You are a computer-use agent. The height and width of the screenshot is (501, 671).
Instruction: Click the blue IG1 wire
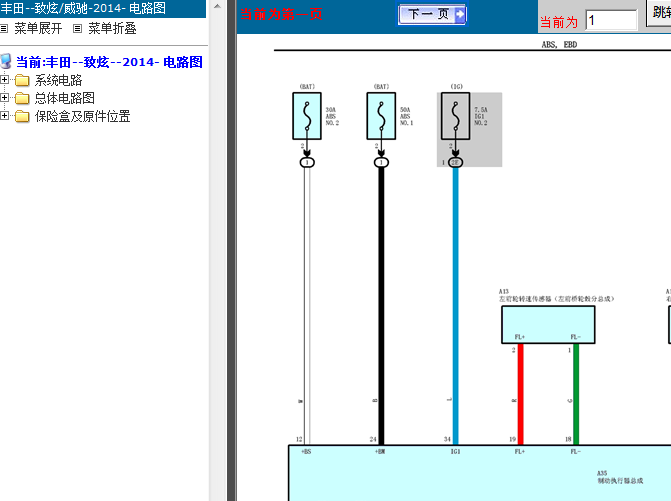(x=456, y=306)
